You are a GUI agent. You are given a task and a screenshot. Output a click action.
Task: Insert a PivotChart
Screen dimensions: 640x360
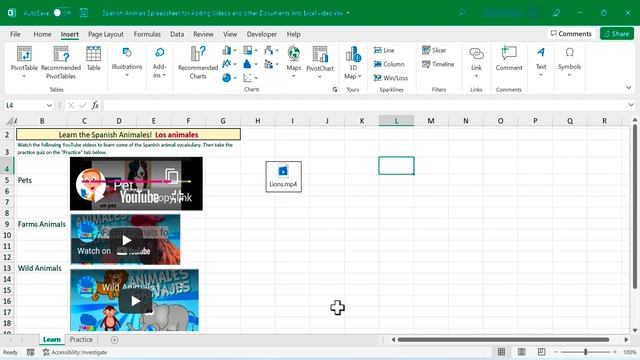click(x=320, y=61)
